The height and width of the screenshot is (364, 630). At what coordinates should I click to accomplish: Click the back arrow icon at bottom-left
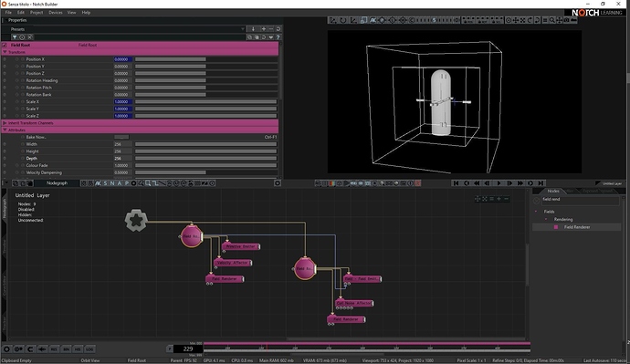(x=42, y=349)
